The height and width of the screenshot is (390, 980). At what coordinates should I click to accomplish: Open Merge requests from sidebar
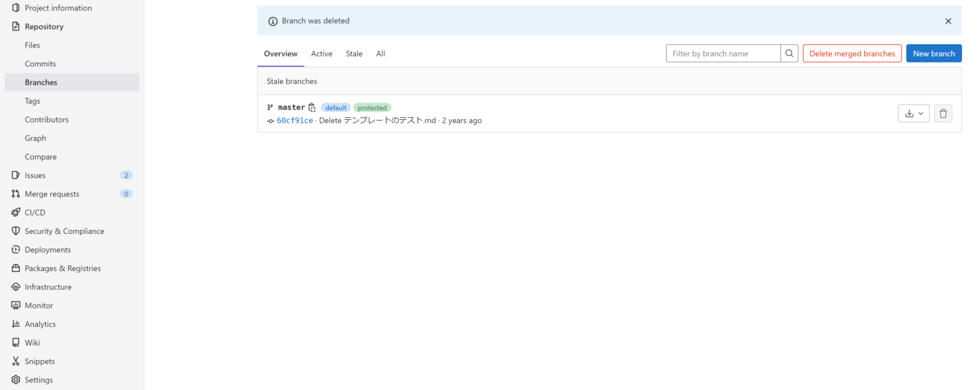52,194
